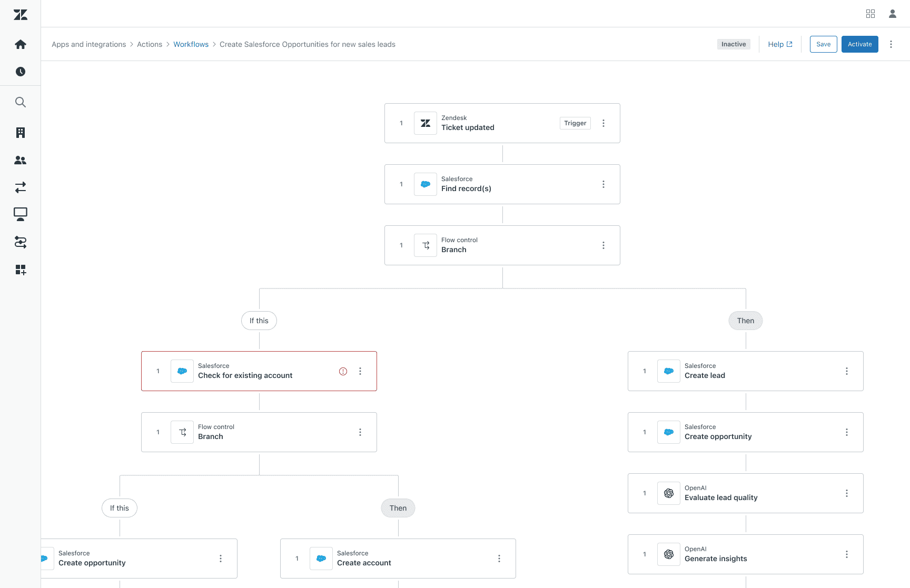Activate the workflow

tap(860, 44)
